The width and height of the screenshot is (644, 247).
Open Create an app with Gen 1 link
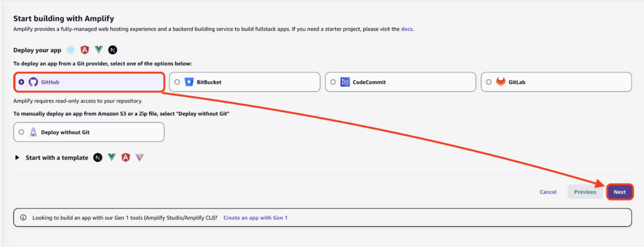pos(255,217)
